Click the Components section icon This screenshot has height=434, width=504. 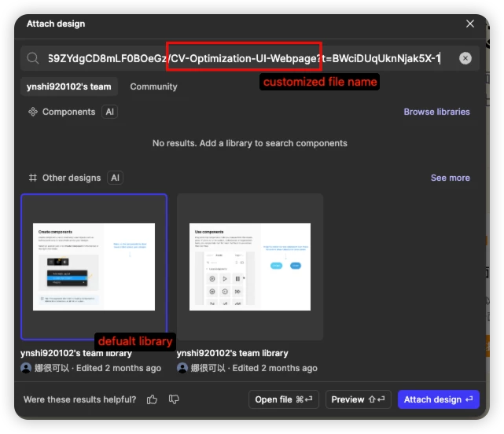pyautogui.click(x=33, y=112)
